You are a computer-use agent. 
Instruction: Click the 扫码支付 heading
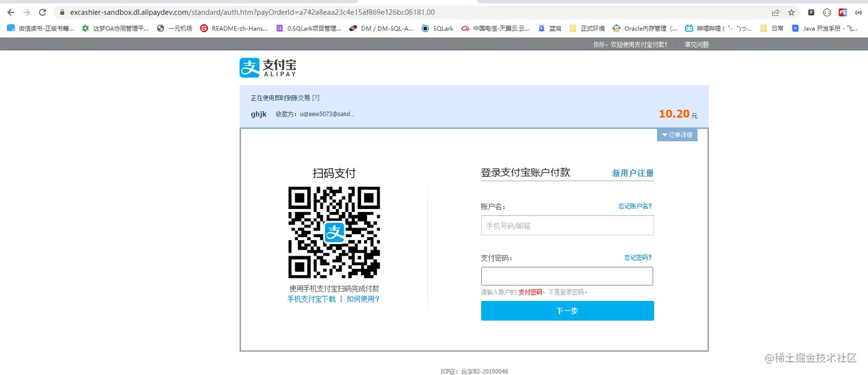coord(334,173)
